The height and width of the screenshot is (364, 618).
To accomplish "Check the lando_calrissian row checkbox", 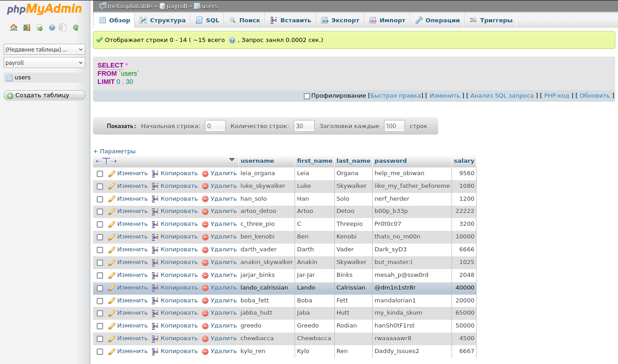I will pos(100,288).
